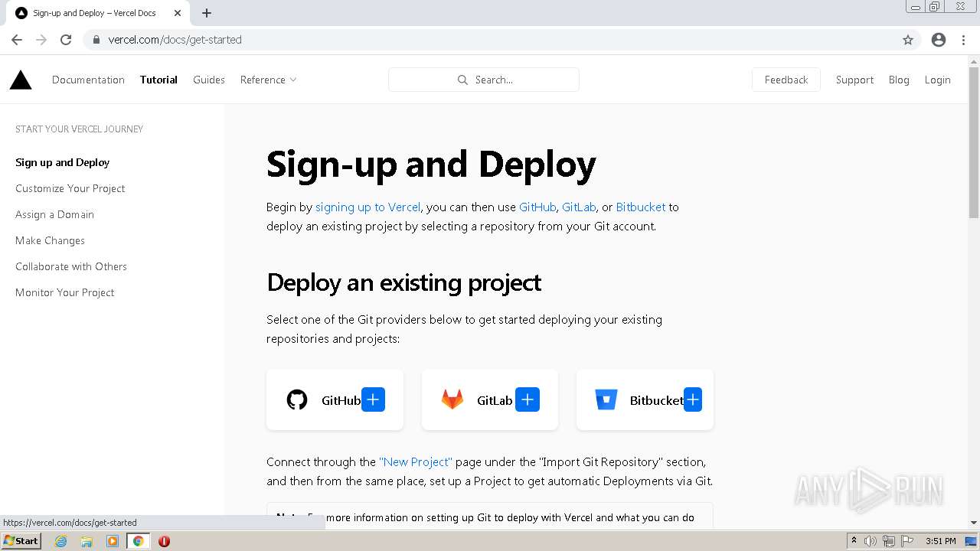Click the GitHub octocat icon

(x=297, y=399)
